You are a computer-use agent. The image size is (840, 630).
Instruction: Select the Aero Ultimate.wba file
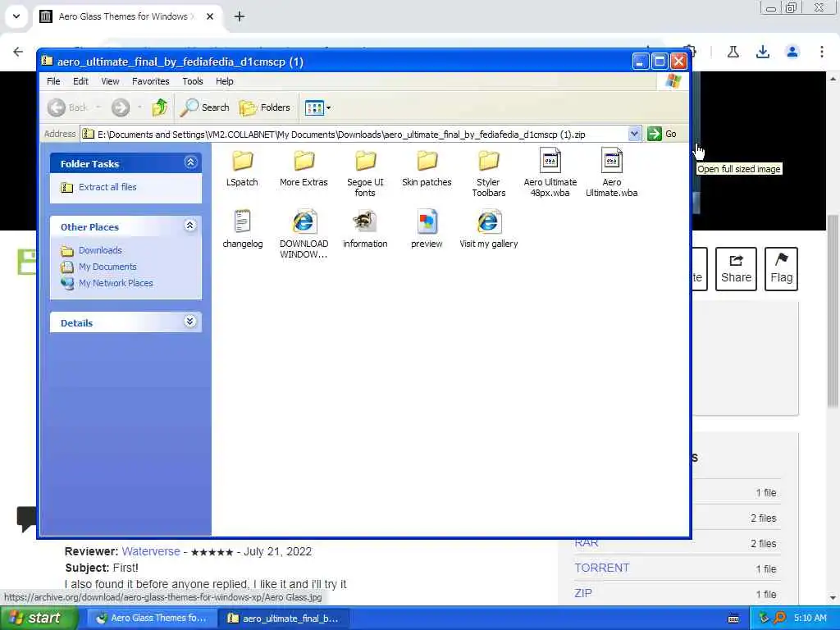(x=612, y=172)
